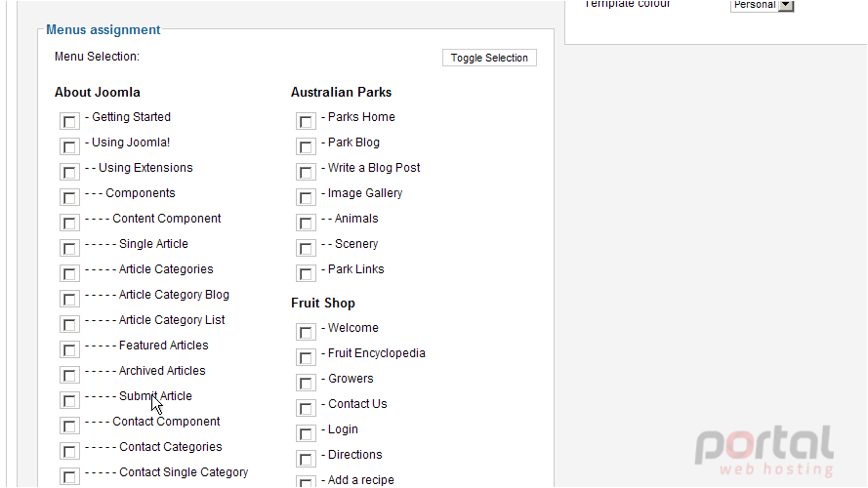This screenshot has width=868, height=488.
Task: Click the '- Fruit Encyclopedia' label text
Action: 373,353
